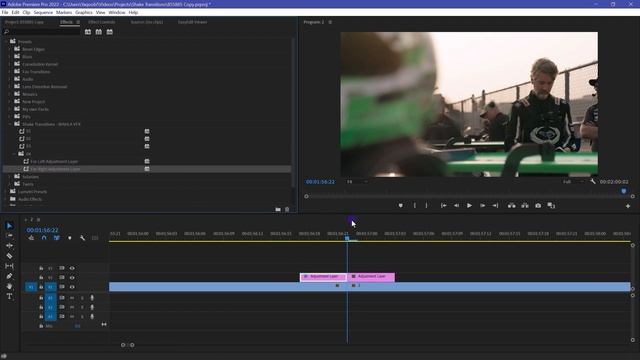Toggle insert sequences as nests option

[x=31, y=238]
